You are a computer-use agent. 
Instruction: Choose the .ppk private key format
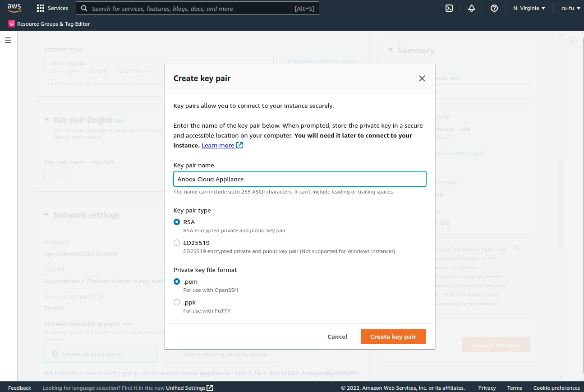177,302
